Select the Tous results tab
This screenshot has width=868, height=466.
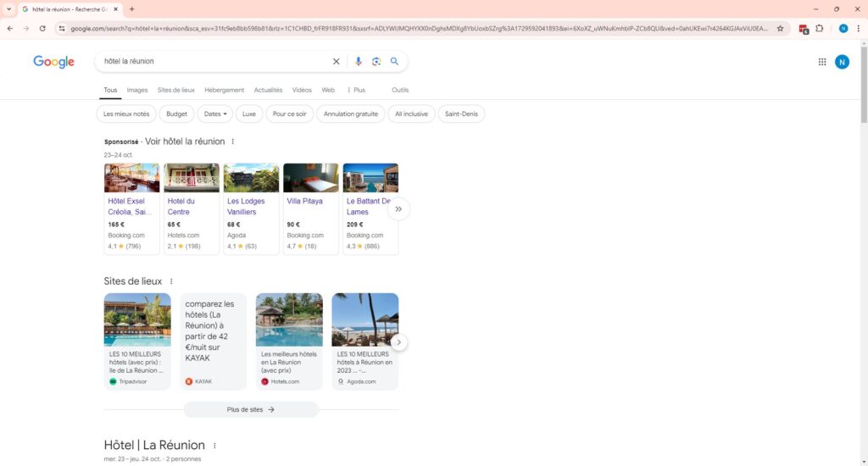pyautogui.click(x=110, y=90)
